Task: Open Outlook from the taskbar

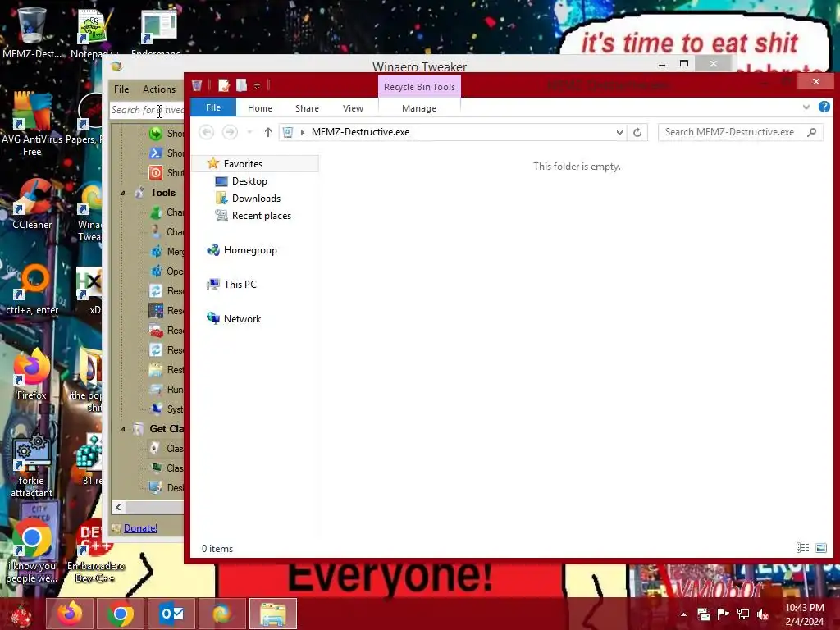Action: [171, 614]
